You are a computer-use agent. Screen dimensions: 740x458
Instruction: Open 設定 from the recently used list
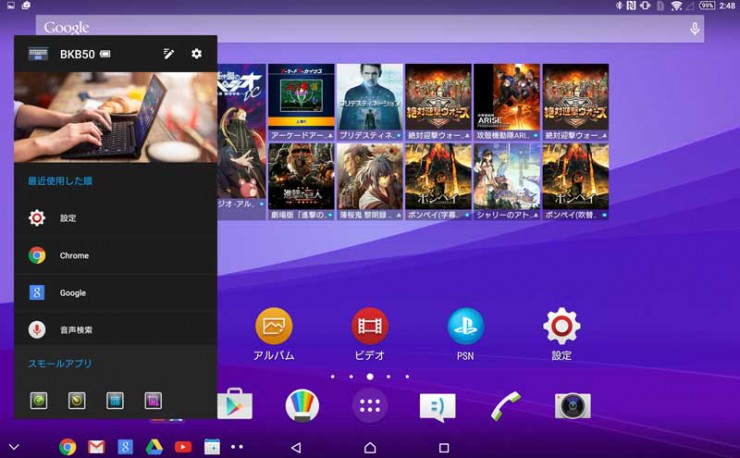click(x=116, y=218)
